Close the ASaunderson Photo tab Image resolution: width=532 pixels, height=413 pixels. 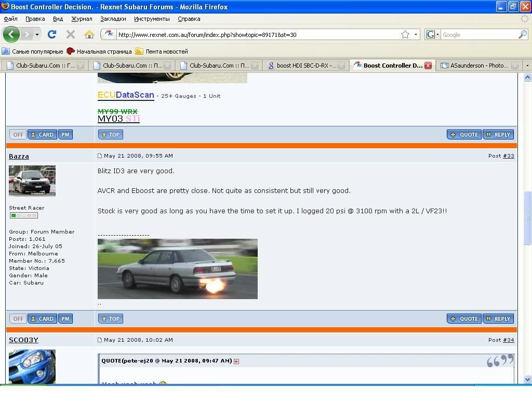coord(515,66)
